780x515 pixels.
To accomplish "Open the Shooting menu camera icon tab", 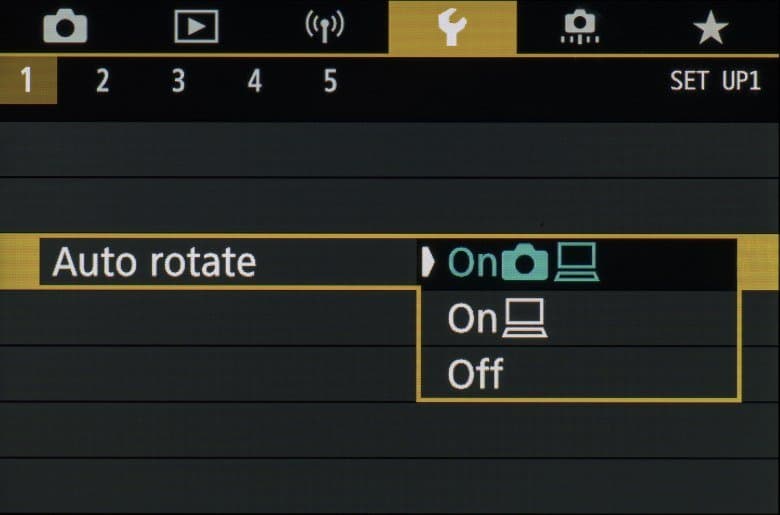I will click(x=65, y=28).
